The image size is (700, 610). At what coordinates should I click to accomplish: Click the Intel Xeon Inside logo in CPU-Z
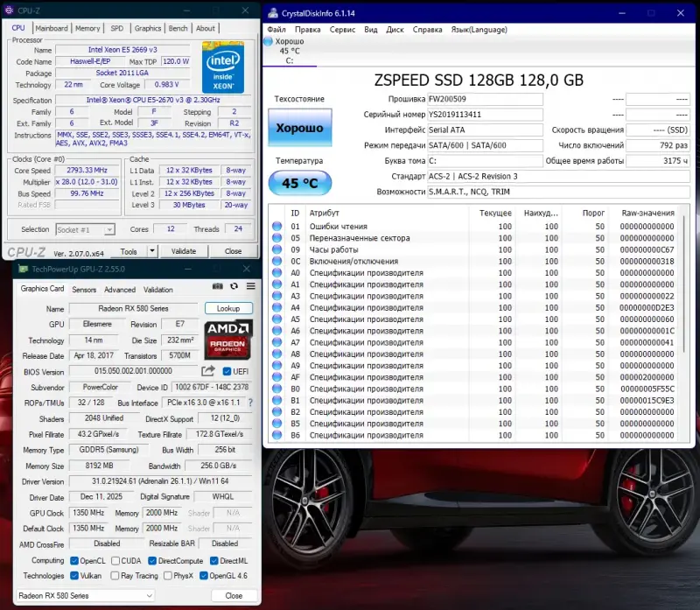(223, 69)
